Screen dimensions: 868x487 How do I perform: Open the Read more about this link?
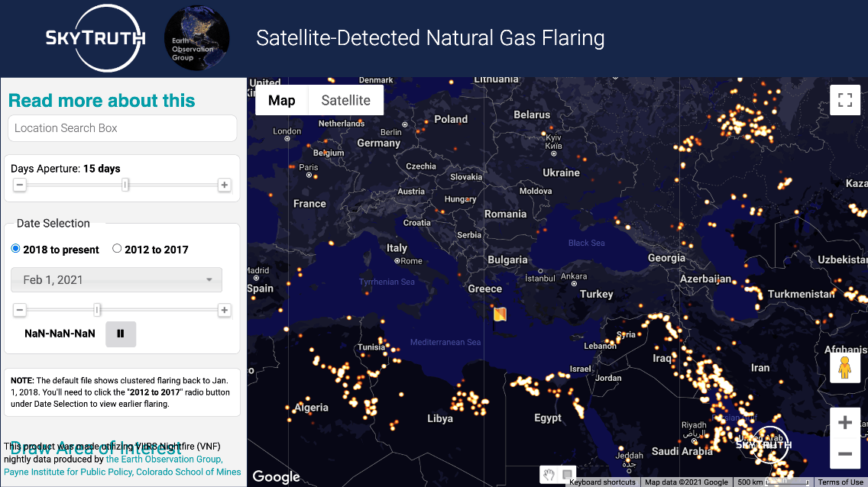pyautogui.click(x=102, y=101)
